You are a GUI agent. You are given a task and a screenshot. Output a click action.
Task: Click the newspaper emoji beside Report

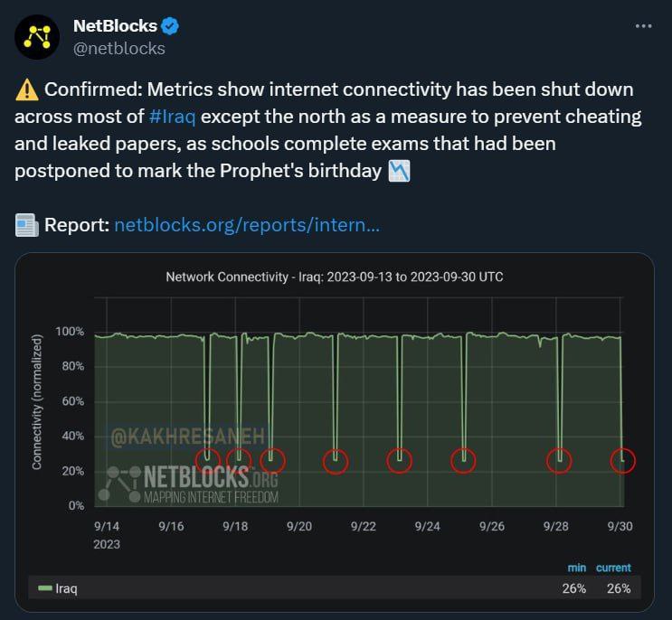pos(26,225)
